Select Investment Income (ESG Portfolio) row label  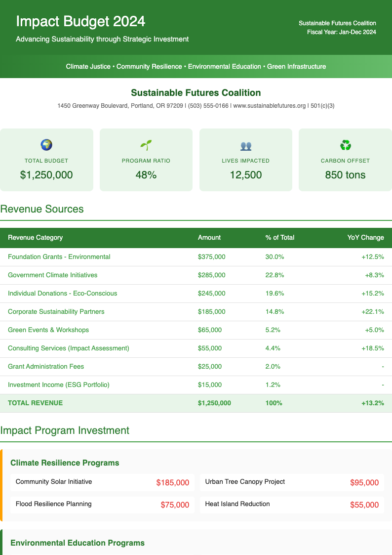click(59, 385)
